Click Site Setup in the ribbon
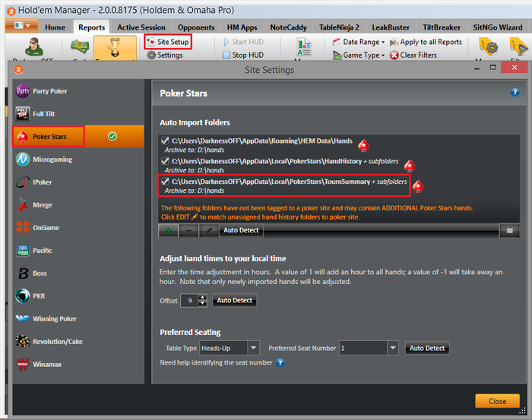This screenshot has height=420, width=532. 168,42
